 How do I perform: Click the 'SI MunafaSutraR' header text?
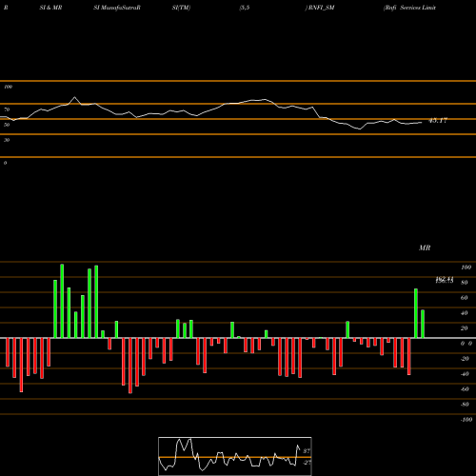117,8
